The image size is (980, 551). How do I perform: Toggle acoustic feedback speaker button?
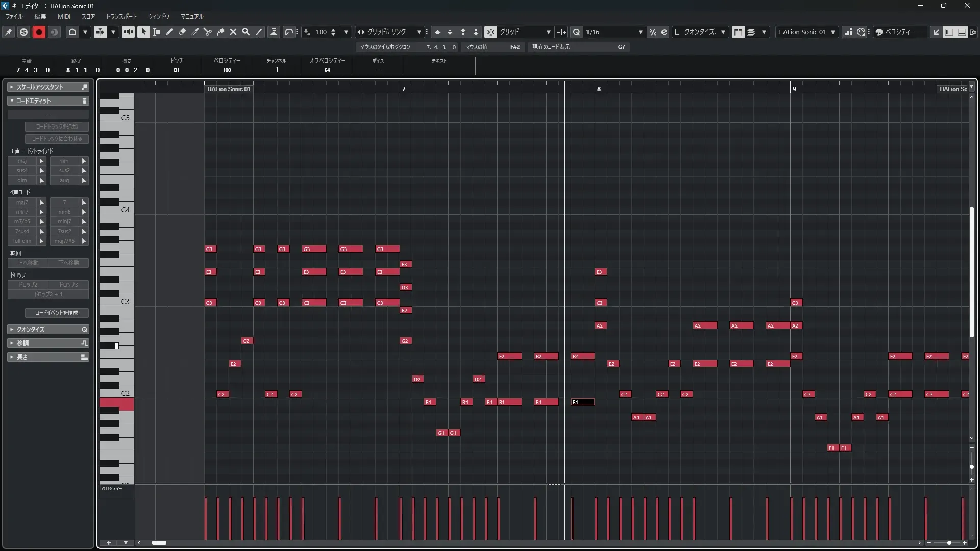(128, 32)
